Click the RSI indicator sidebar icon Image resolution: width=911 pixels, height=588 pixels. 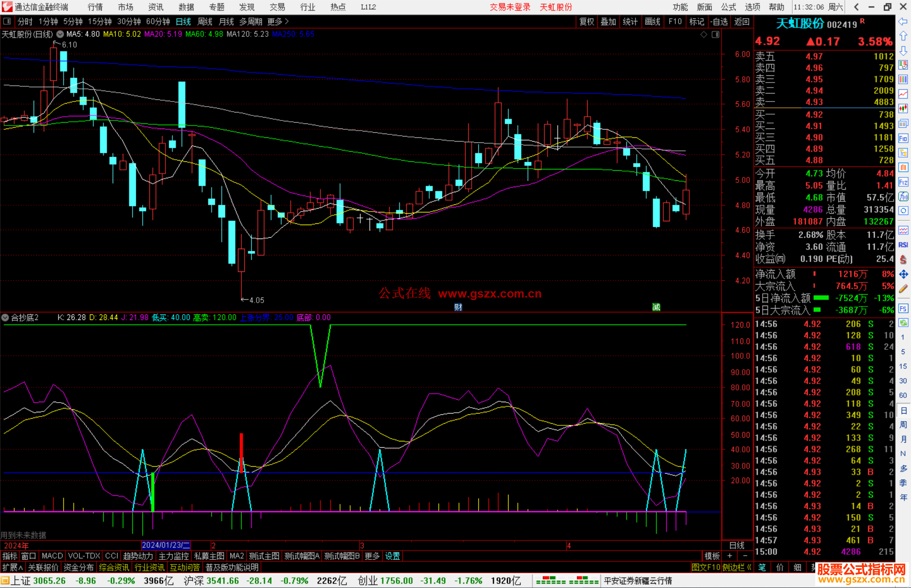(903, 245)
